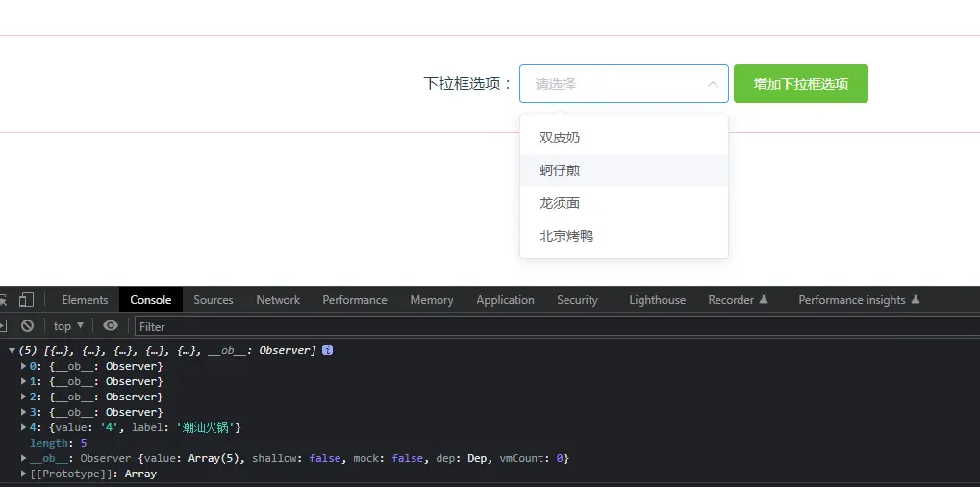Expand array item 1 Observer object

click(x=24, y=381)
